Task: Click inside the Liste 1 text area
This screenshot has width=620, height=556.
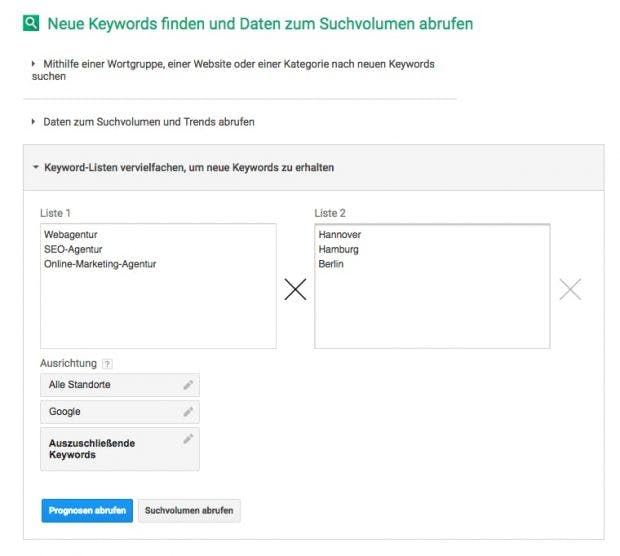Action: tap(158, 286)
